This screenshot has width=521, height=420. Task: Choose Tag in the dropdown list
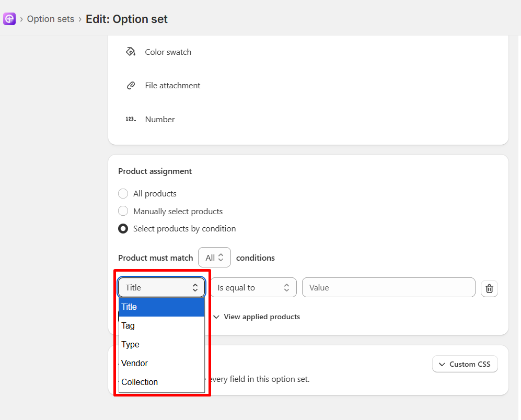pos(161,325)
